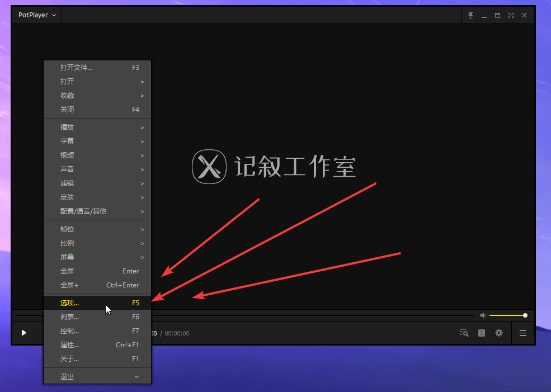Open the playlist search icon
Image resolution: width=551 pixels, height=392 pixels.
tap(464, 333)
